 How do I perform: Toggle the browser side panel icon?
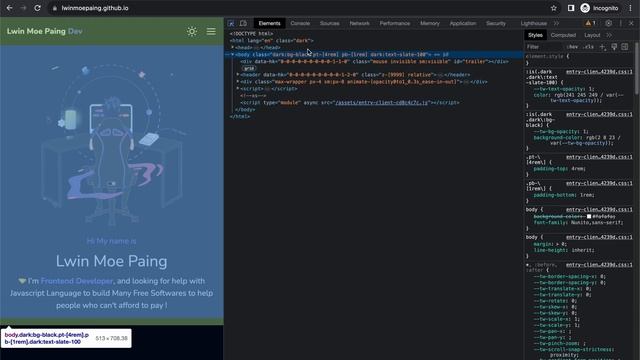(x=571, y=8)
